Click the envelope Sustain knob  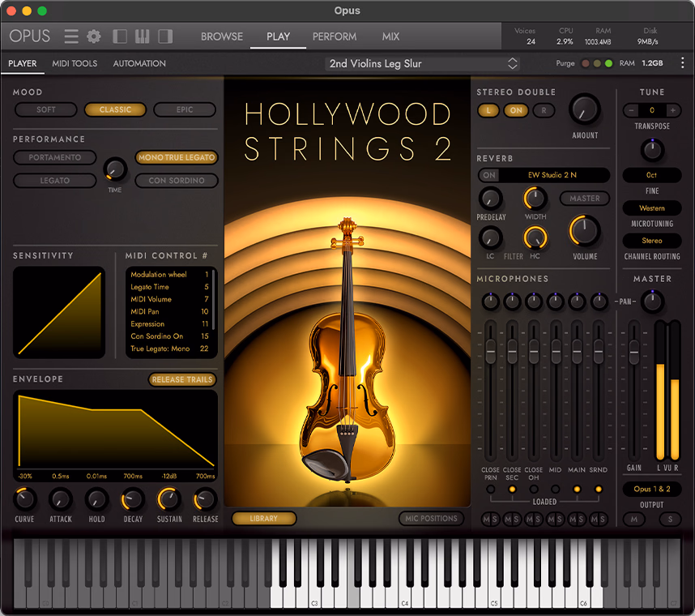tap(169, 499)
